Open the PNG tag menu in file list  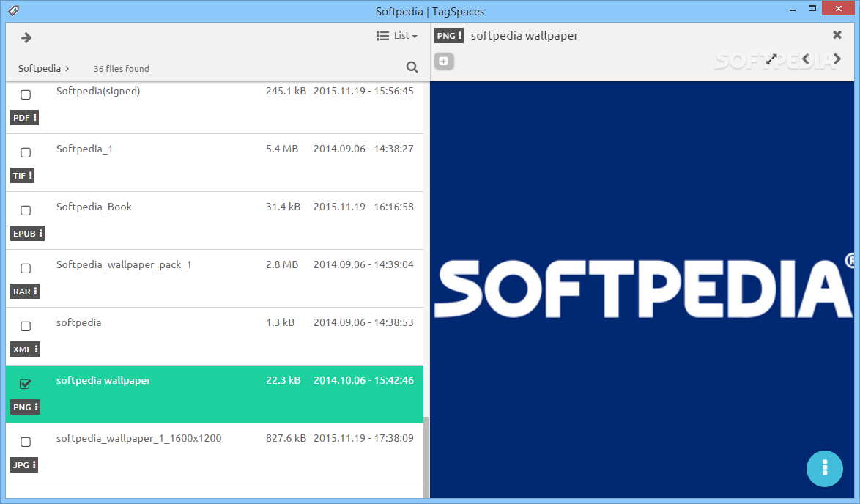pyautogui.click(x=25, y=407)
